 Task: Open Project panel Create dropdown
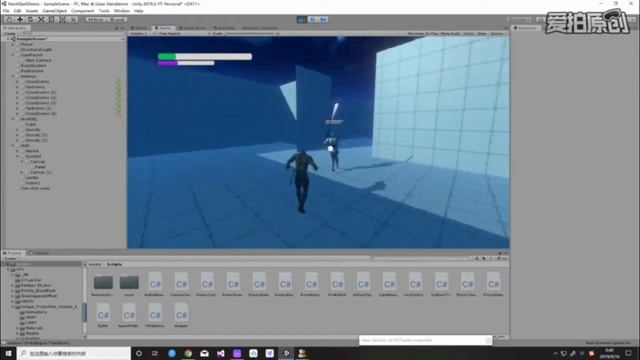pos(11,258)
